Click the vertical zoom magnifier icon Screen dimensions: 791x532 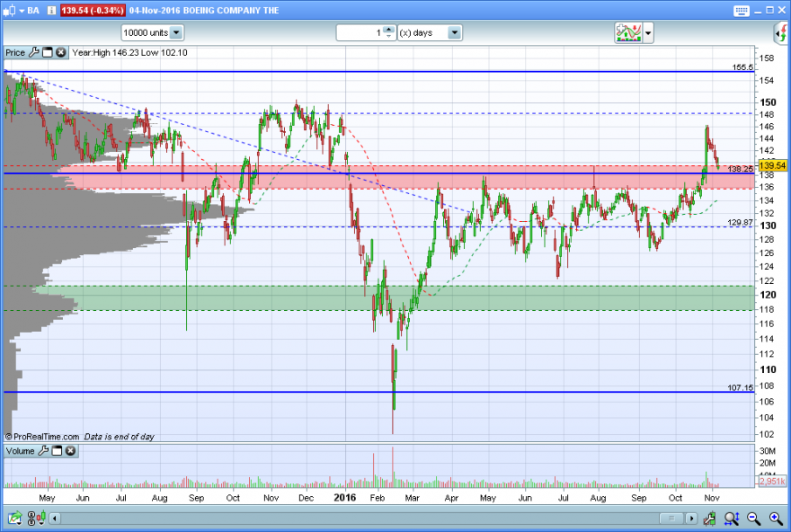click(x=732, y=518)
